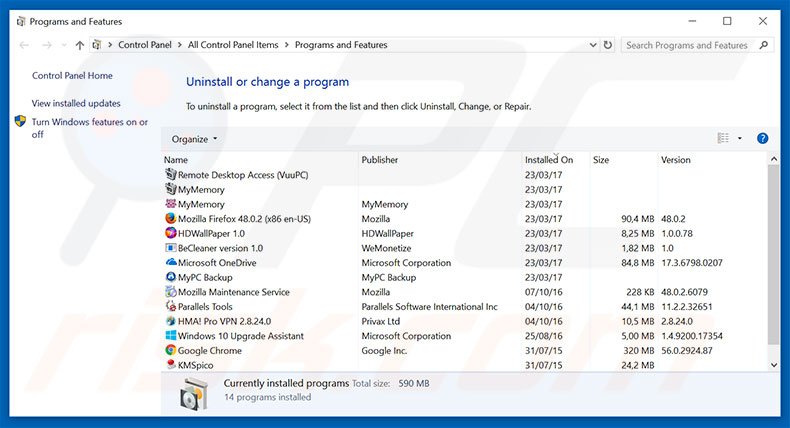Open Turn Windows features on or off
Screen dimensions: 790x428
point(90,128)
